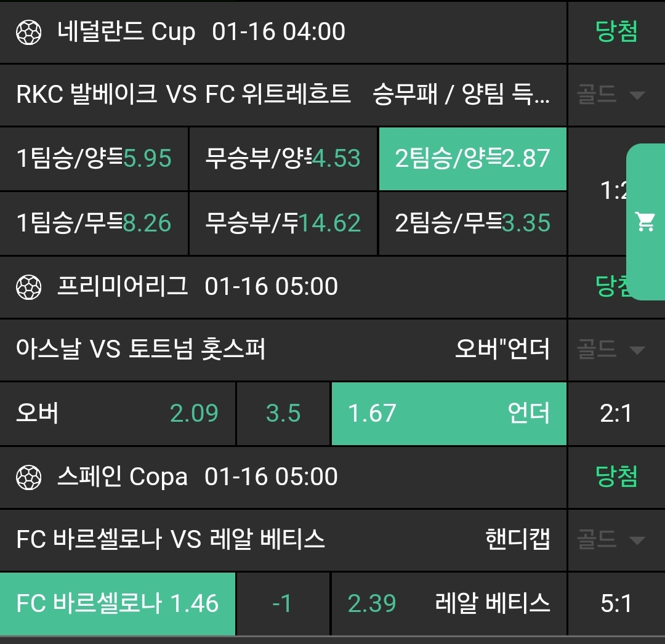This screenshot has width=665, height=644.
Task: Click the 당첨 status on 스페인 Copa row
Action: pyautogui.click(x=616, y=477)
